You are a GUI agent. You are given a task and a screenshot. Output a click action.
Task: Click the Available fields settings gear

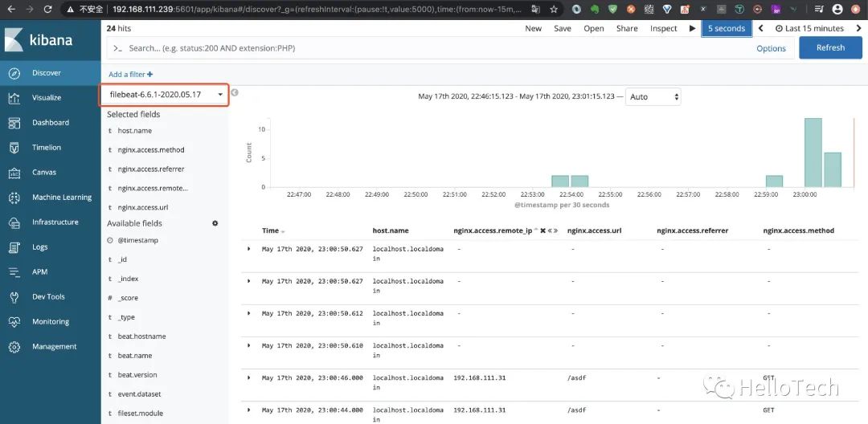[215, 223]
